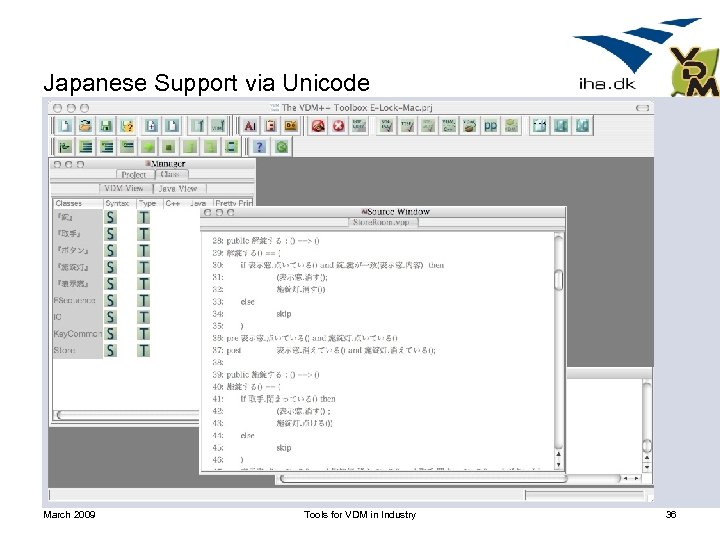
Task: Click the T icon in the FSe… class row
Action: 144,300
